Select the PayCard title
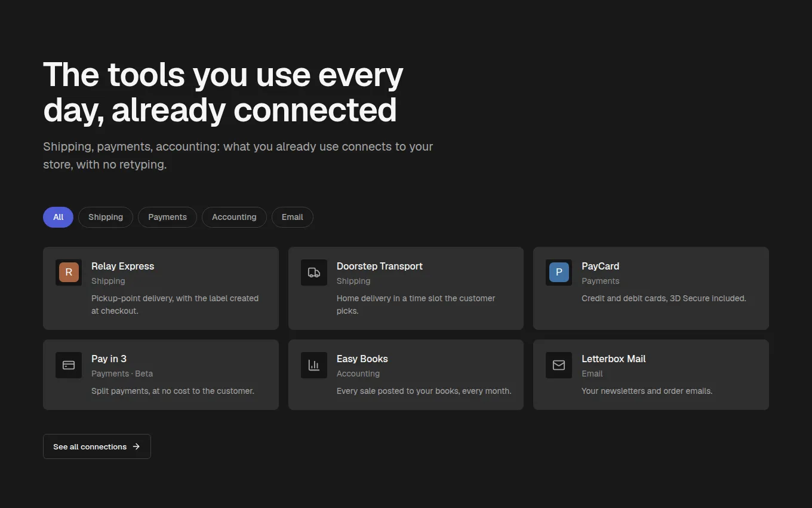 600,266
